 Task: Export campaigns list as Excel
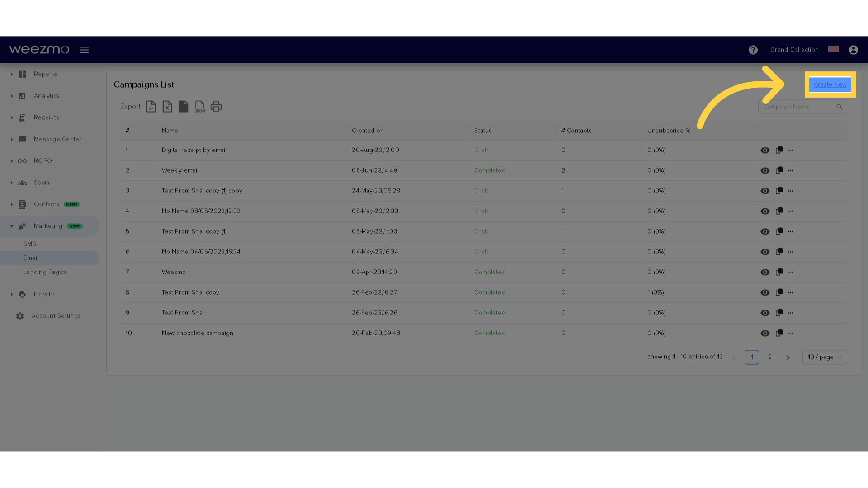168,106
